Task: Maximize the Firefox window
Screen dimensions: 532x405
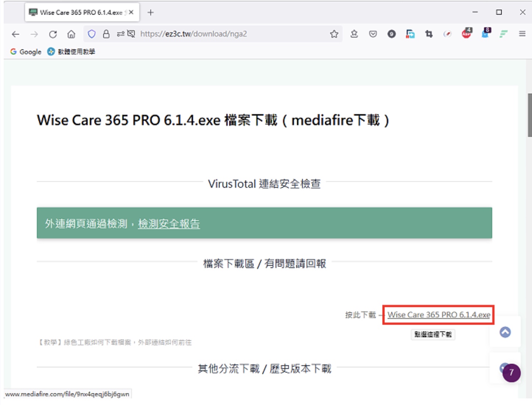Action: (x=499, y=12)
